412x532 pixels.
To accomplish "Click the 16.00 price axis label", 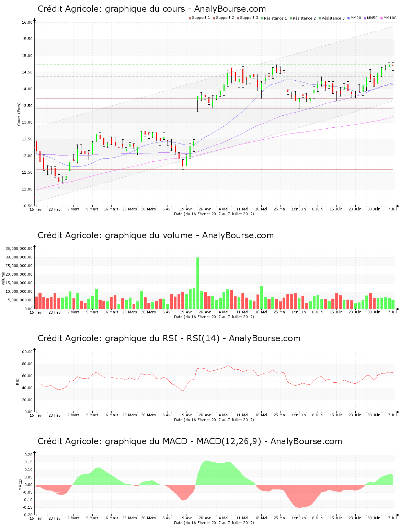I will point(27,22).
